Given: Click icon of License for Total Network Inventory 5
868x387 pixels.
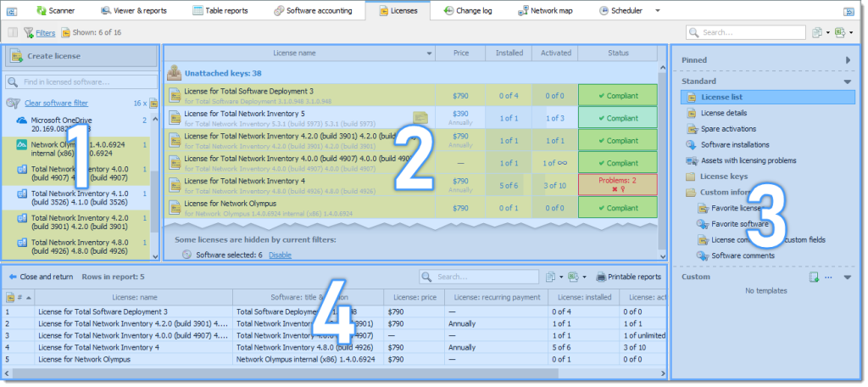Looking at the screenshot, I should (175, 118).
